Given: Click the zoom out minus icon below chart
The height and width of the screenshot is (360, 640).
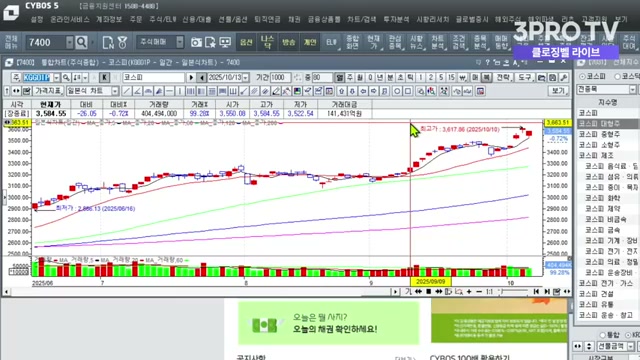Looking at the screenshot, I should (479, 291).
